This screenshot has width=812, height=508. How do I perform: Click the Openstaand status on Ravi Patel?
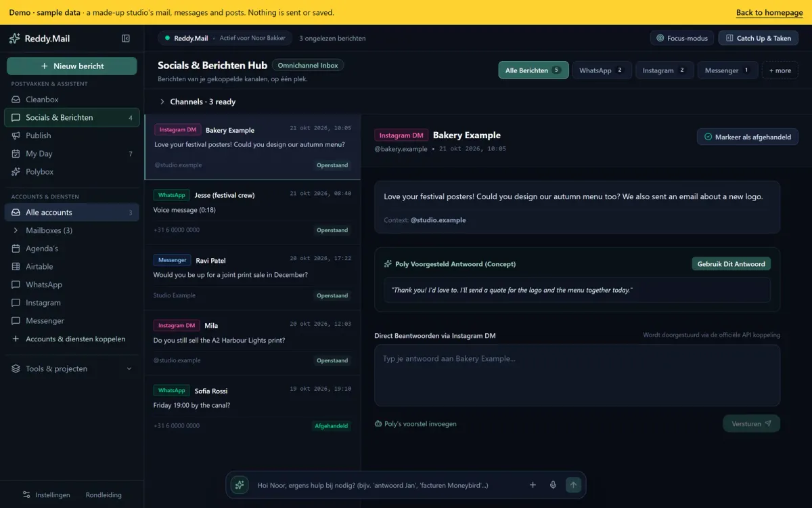coord(332,296)
